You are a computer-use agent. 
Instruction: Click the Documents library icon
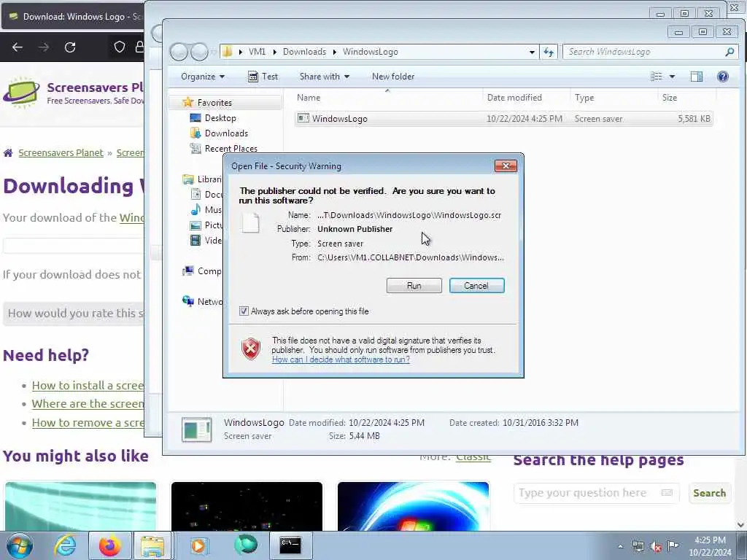196,194
